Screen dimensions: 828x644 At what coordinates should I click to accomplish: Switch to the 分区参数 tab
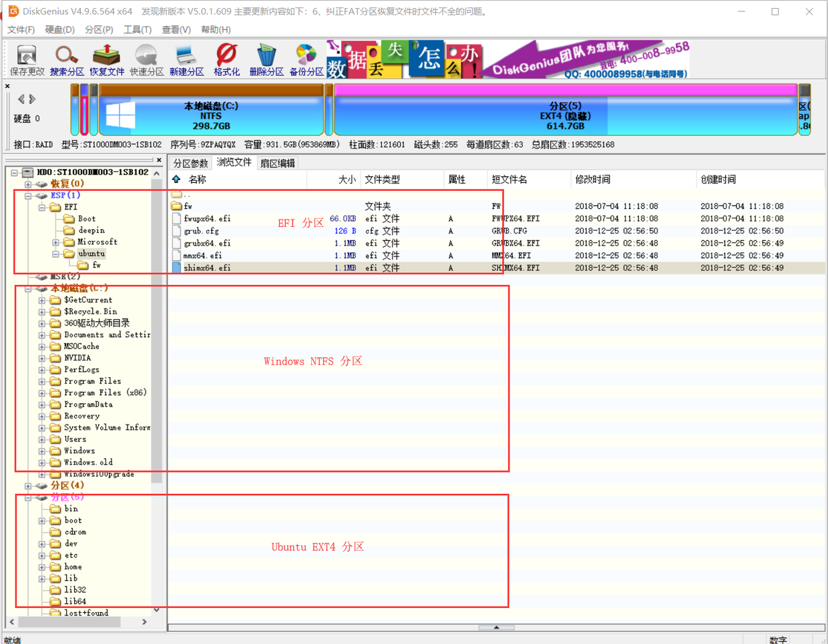coord(191,164)
